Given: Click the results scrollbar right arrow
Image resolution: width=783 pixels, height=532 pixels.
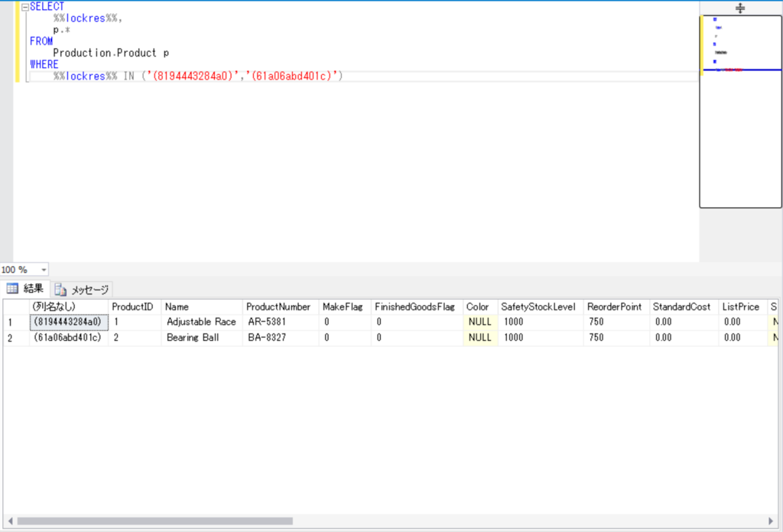Looking at the screenshot, I should pyautogui.click(x=771, y=521).
